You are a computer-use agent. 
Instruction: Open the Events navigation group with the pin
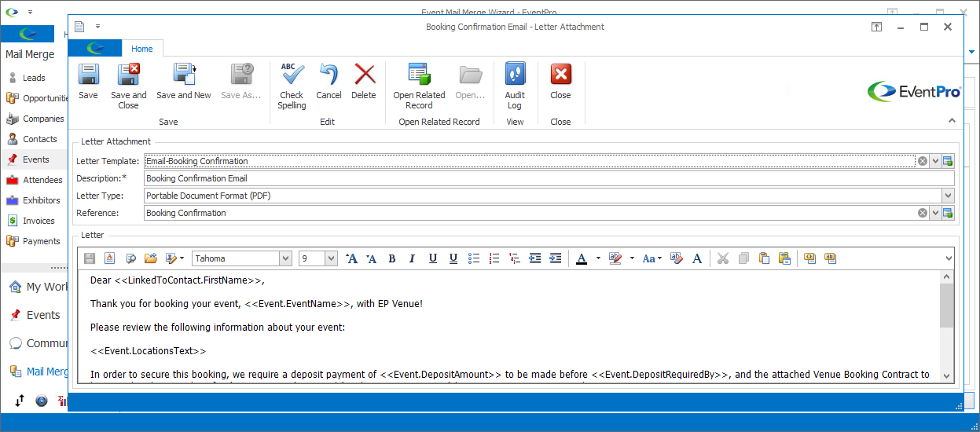(35, 315)
